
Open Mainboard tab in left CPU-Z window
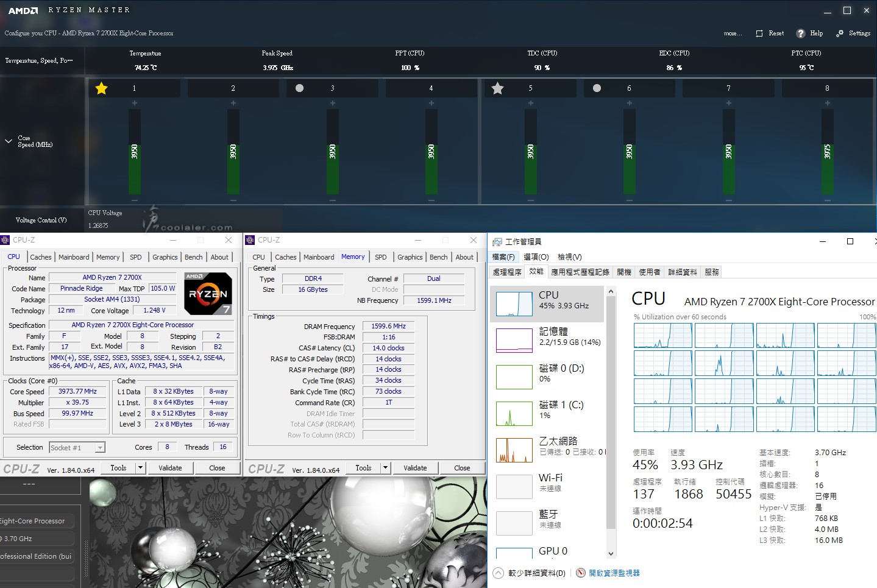[x=74, y=257]
